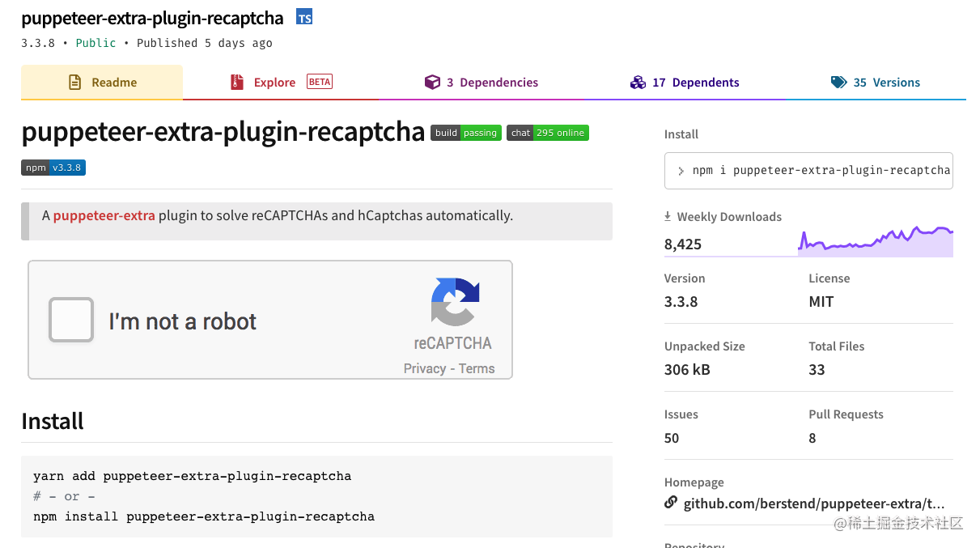Image resolution: width=980 pixels, height=548 pixels.
Task: Click the npm install line in code block
Action: 204,516
